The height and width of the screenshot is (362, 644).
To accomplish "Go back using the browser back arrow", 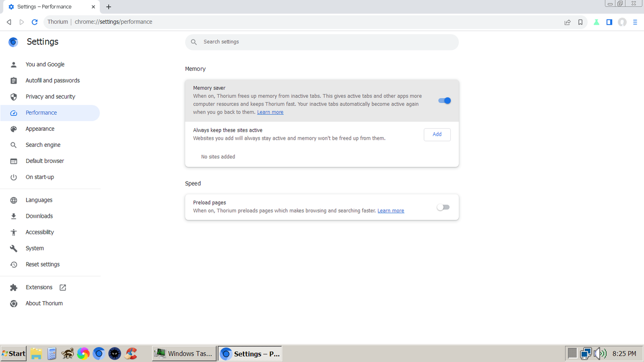I will click(9, 22).
